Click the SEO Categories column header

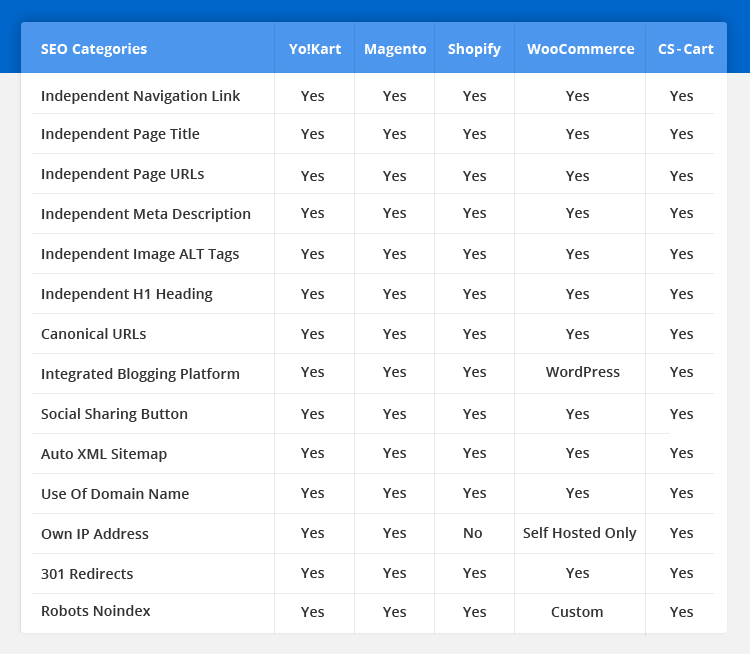tap(94, 49)
